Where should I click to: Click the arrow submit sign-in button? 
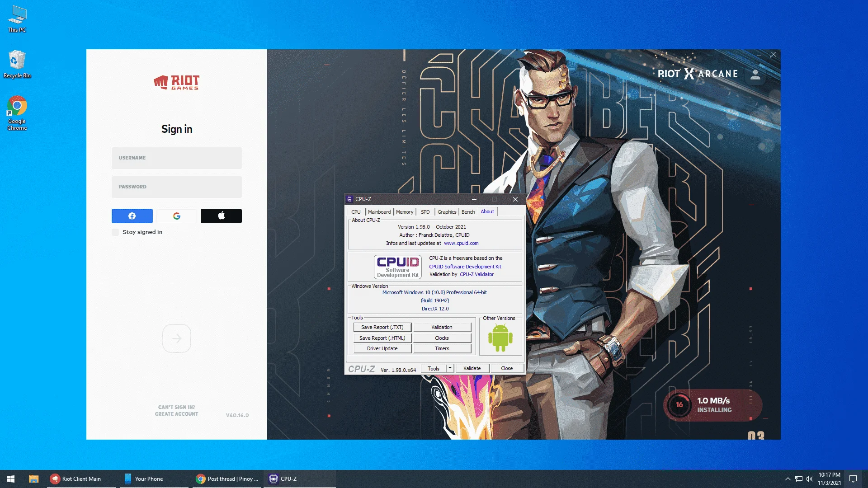(x=177, y=338)
